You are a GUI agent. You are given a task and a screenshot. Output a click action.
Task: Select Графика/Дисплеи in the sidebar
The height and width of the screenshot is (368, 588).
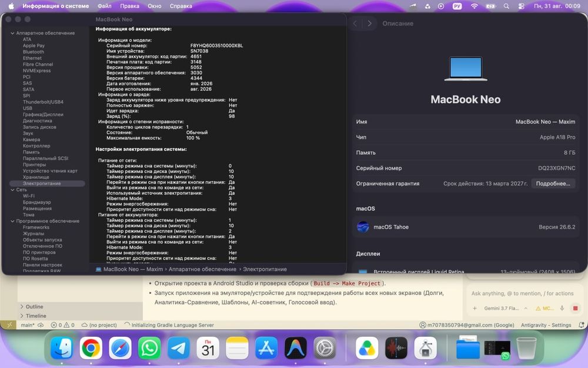pyautogui.click(x=43, y=115)
